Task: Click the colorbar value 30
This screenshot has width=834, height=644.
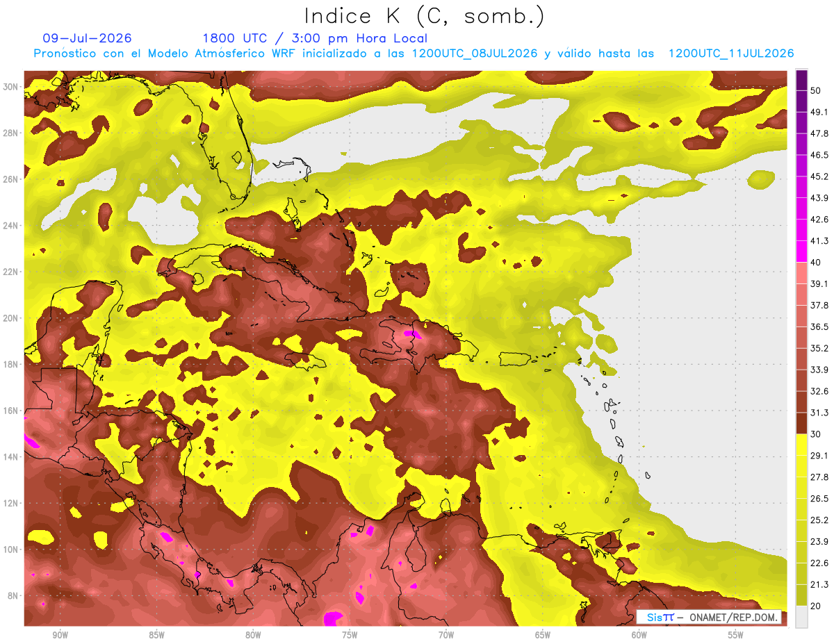Action: [x=815, y=434]
